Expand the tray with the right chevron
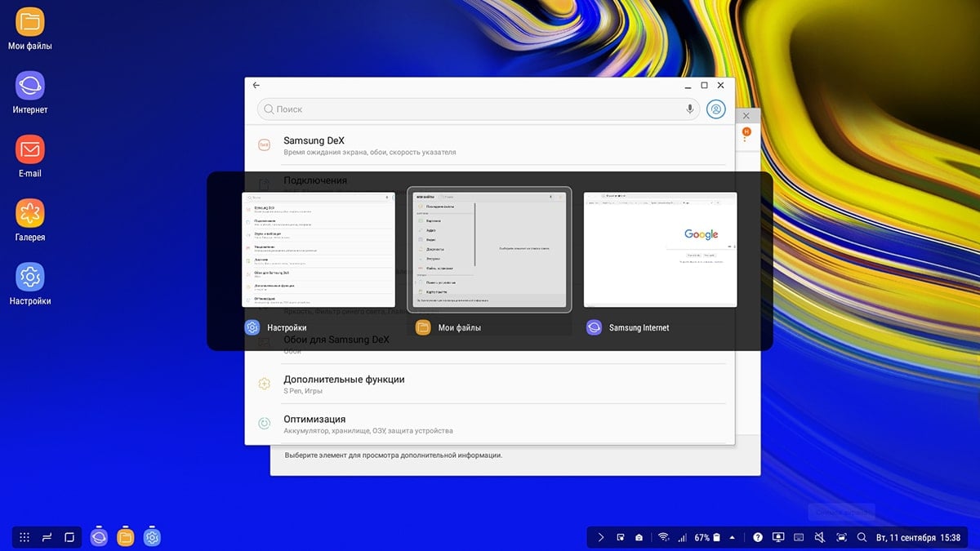Image resolution: width=980 pixels, height=551 pixels. [601, 537]
